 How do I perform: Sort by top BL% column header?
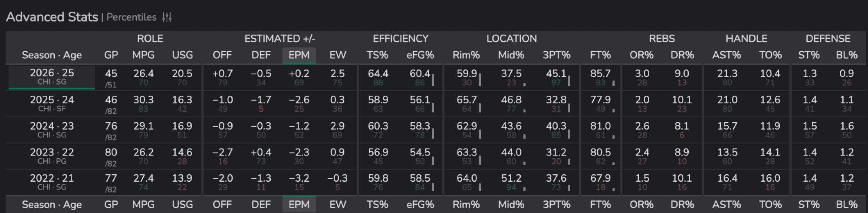point(846,55)
